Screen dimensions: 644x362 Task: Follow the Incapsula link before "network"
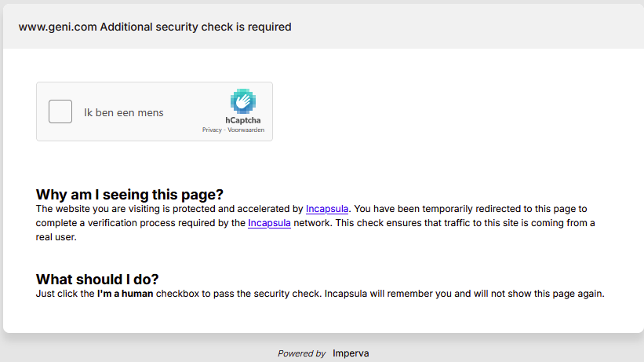pos(269,223)
